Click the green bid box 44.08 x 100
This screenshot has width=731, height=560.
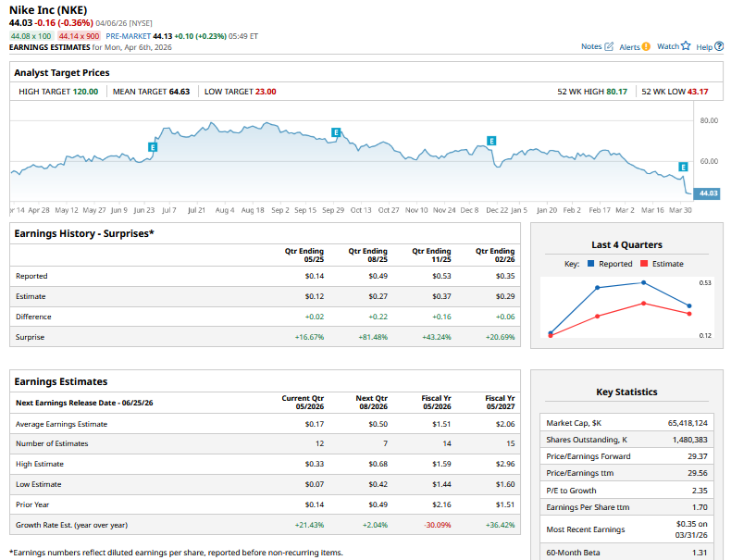pyautogui.click(x=31, y=36)
